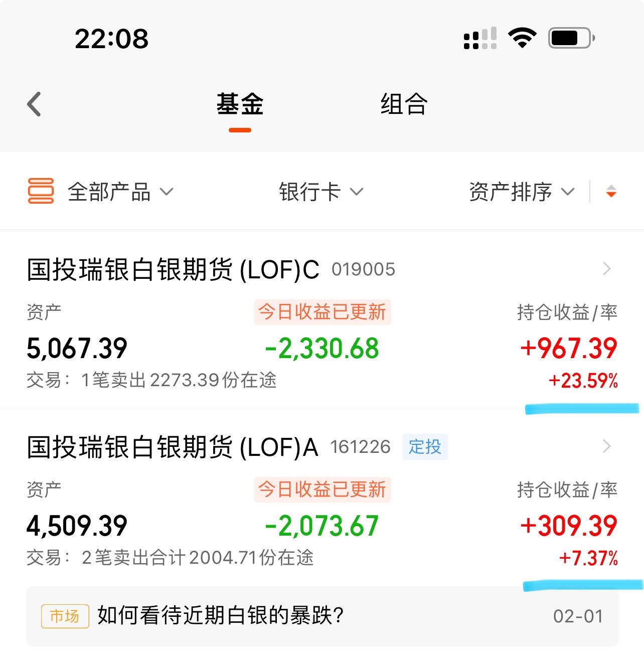Open 国投瑞银白银期货 (LOF)A chevron arrow

click(x=607, y=446)
